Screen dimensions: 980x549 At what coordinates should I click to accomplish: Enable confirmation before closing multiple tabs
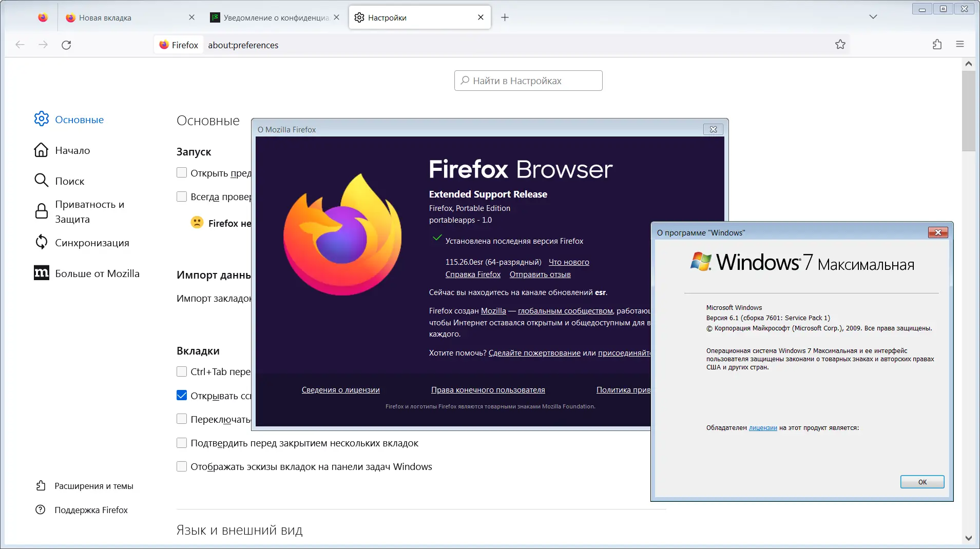pyautogui.click(x=182, y=442)
